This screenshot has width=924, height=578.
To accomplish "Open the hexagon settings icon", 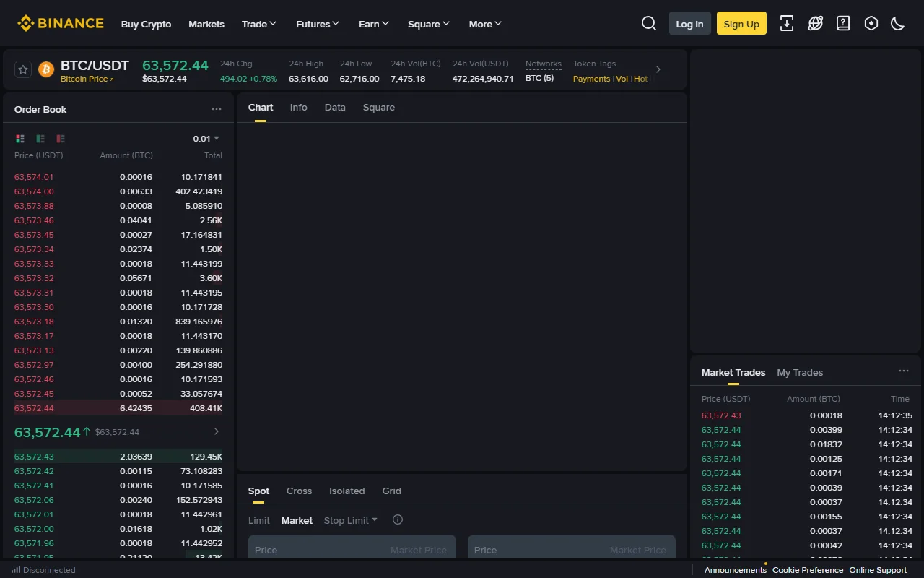I will click(x=871, y=23).
